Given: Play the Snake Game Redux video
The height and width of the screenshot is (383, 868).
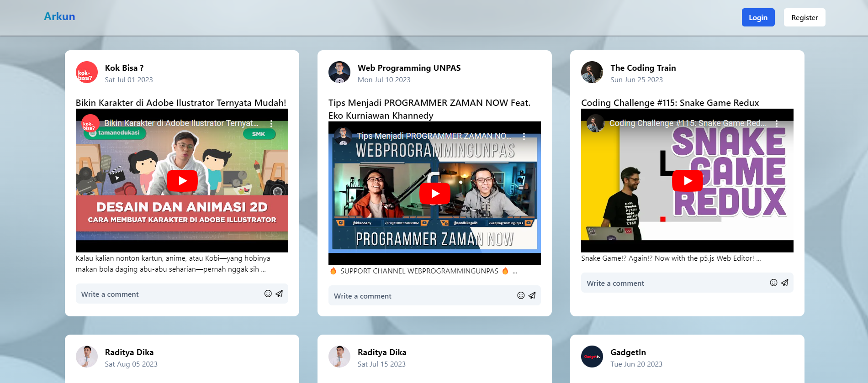Looking at the screenshot, I should 688,181.
